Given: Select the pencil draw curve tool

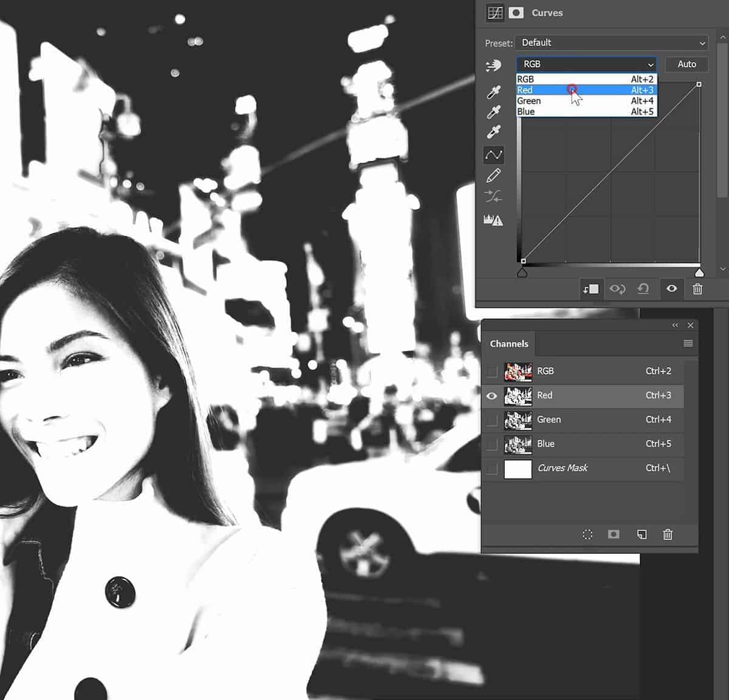Looking at the screenshot, I should point(493,176).
